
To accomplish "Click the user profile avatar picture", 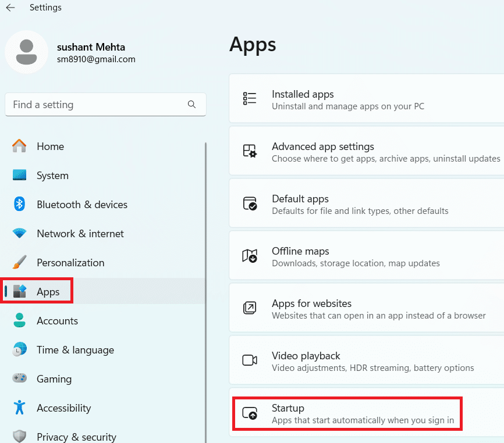I will (26, 52).
